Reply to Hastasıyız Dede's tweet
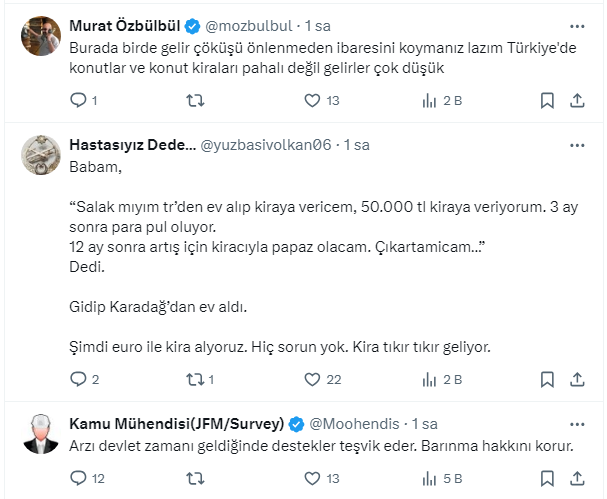Image resolution: width=607 pixels, height=499 pixels. click(79, 379)
